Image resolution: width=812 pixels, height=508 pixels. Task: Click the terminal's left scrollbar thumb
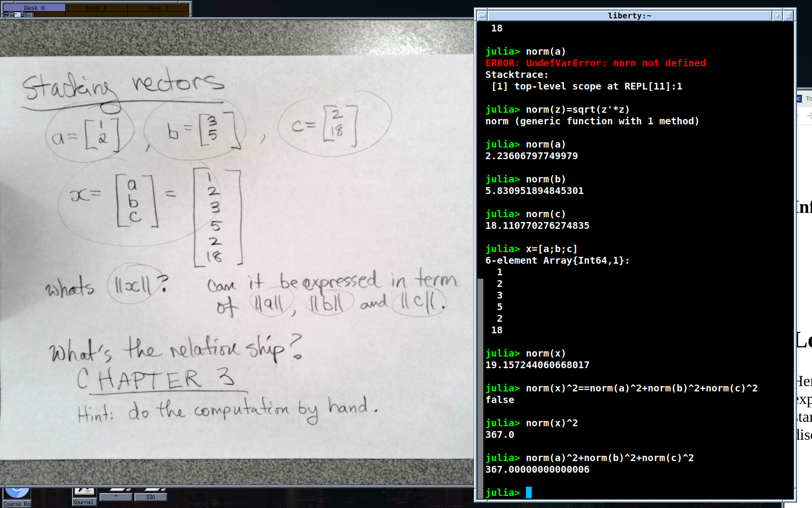coord(480,387)
